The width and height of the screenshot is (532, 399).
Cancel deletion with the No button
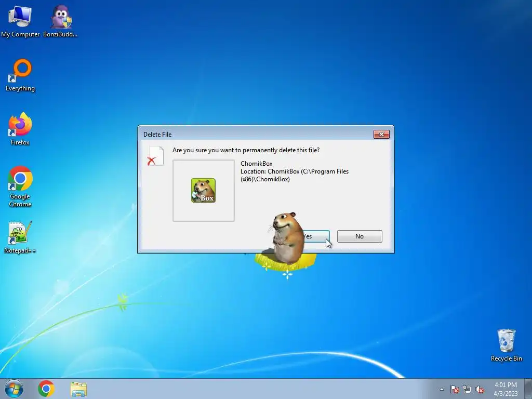coord(360,236)
